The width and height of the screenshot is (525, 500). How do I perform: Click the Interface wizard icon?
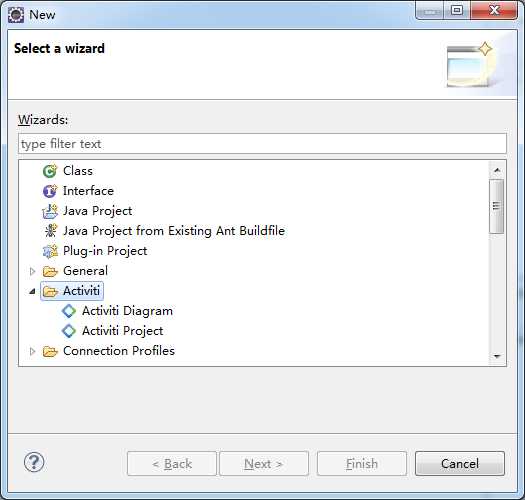click(50, 191)
